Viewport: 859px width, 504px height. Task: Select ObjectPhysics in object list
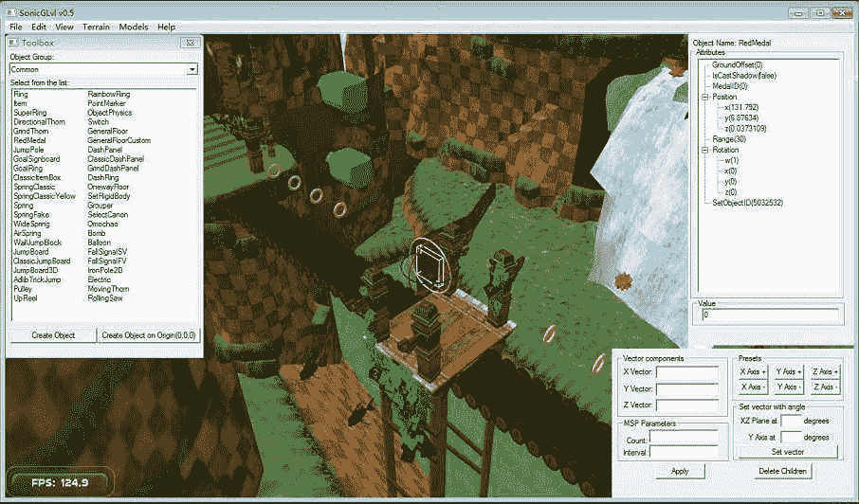pyautogui.click(x=110, y=113)
